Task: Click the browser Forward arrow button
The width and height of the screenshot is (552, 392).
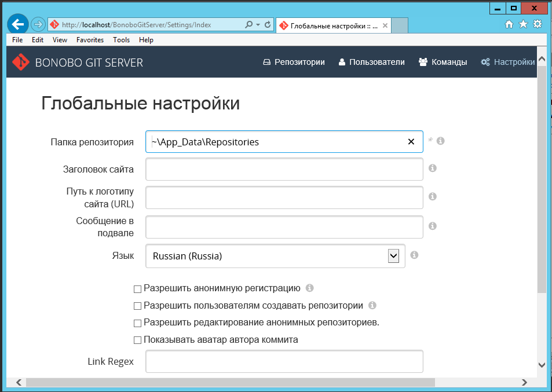Action: 38,24
